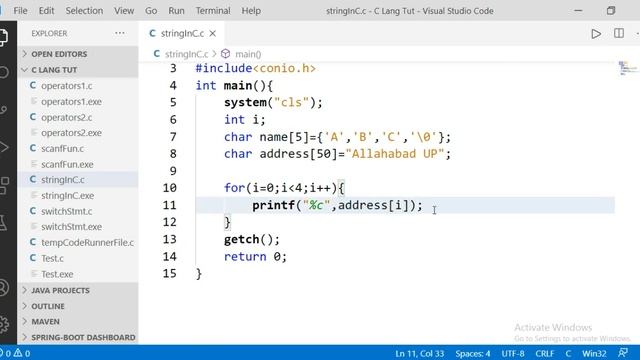Run code with the play button
640x360 pixels.
tap(596, 33)
